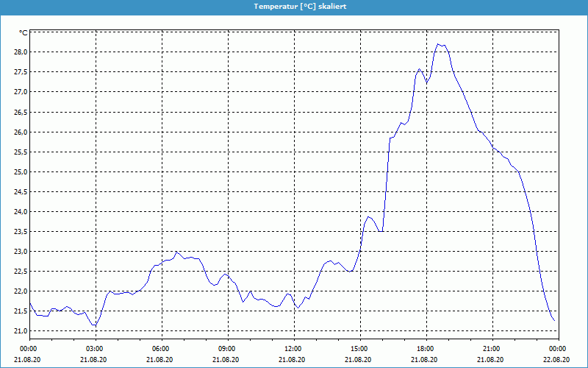Click the 18:00 time axis label
588x368 pixels.
pos(426,348)
